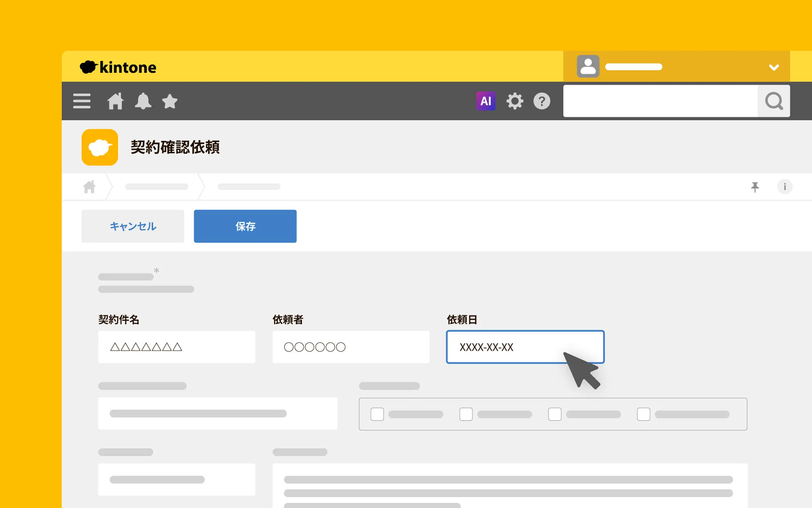The height and width of the screenshot is (508, 812).
Task: Click the 契約件名 text field
Action: (x=177, y=347)
